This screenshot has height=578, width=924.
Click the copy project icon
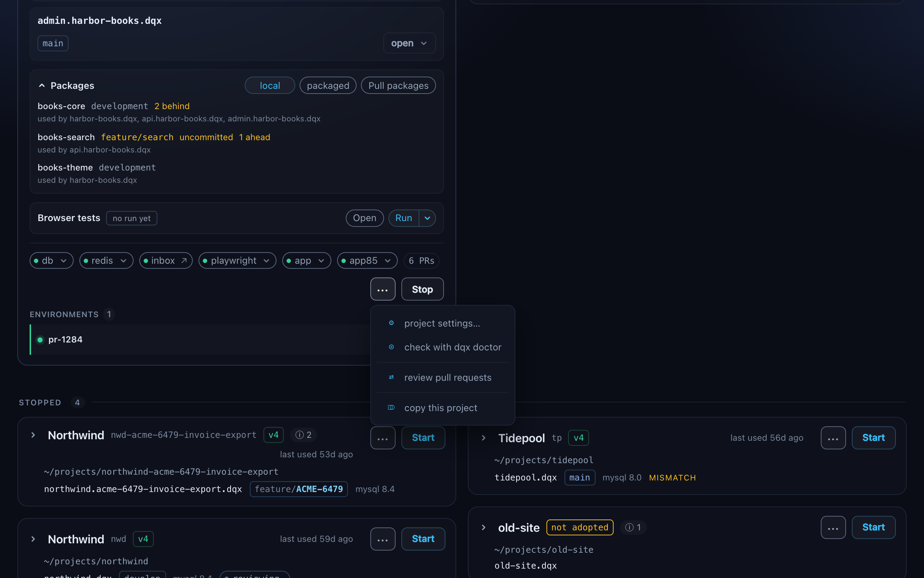tap(391, 407)
